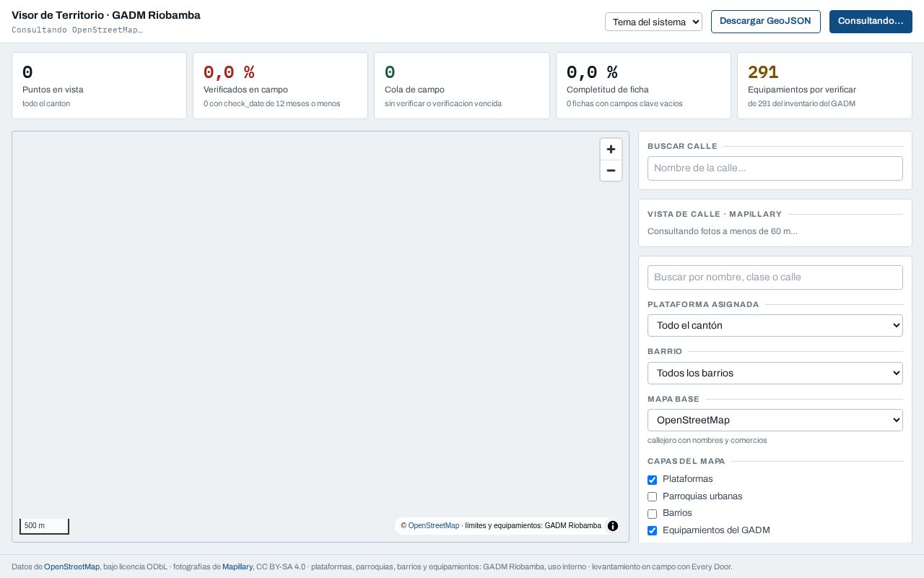Click Equipamientos por verificar card
This screenshot has height=578, width=924.
824,85
